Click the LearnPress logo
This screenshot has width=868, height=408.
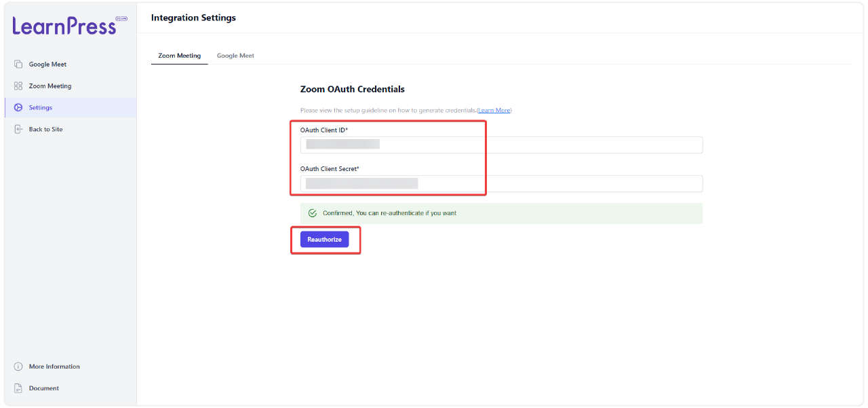[70, 26]
